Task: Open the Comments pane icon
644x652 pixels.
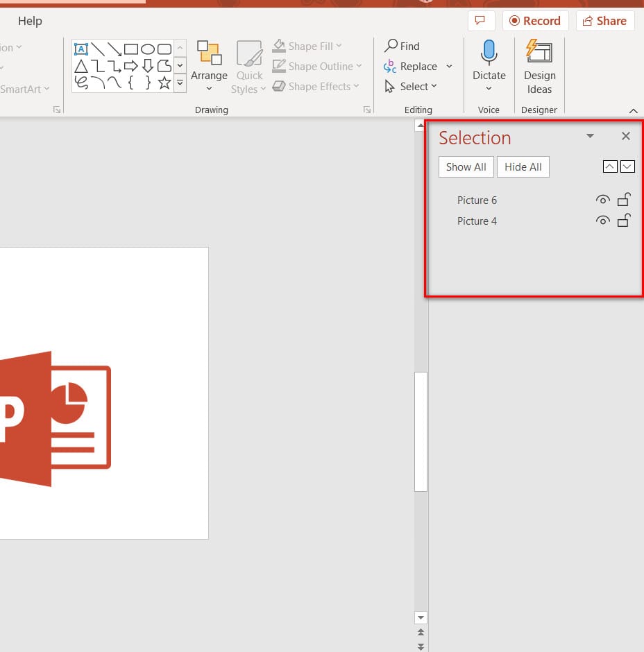Action: [x=481, y=21]
